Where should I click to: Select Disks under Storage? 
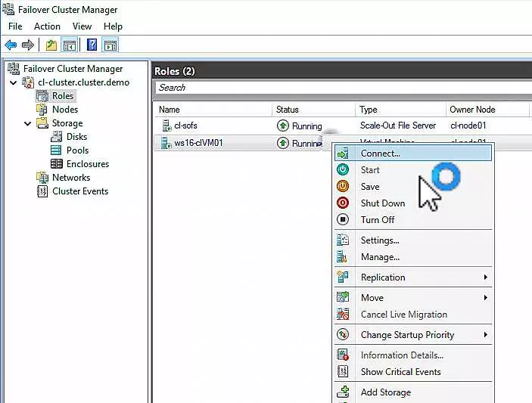pos(76,137)
